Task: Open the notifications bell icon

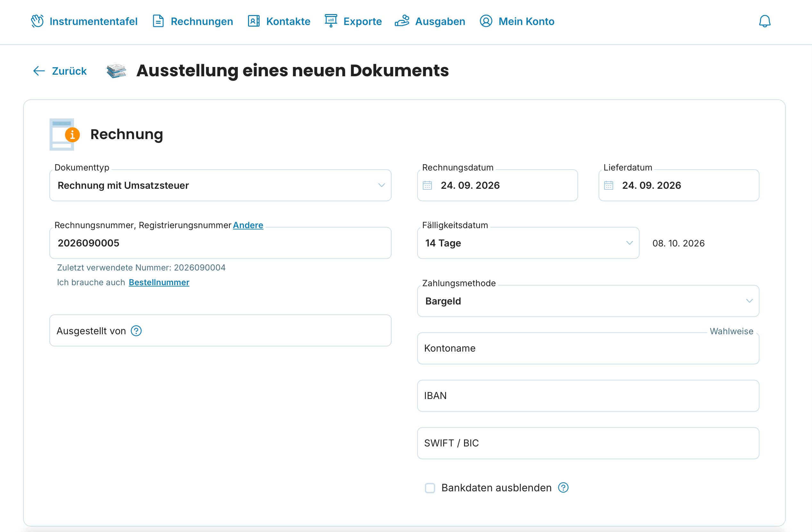Action: tap(765, 21)
